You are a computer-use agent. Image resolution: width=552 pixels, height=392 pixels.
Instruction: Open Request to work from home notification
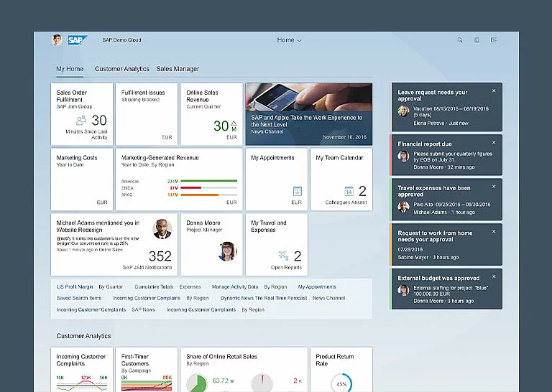tap(446, 244)
